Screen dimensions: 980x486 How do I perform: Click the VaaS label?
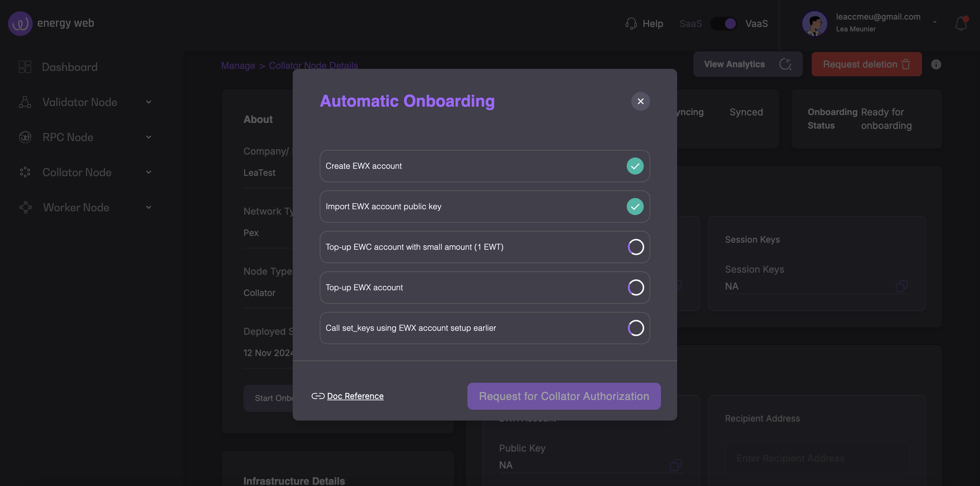click(x=756, y=23)
